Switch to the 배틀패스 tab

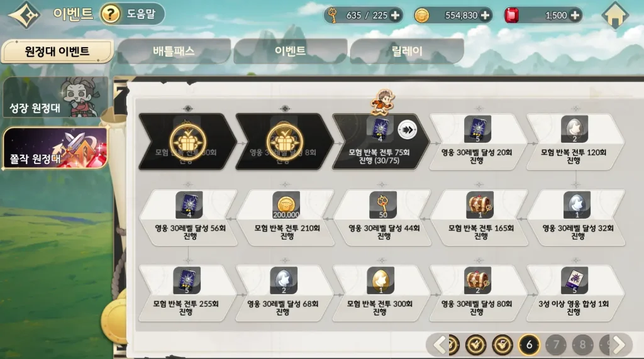pyautogui.click(x=174, y=52)
